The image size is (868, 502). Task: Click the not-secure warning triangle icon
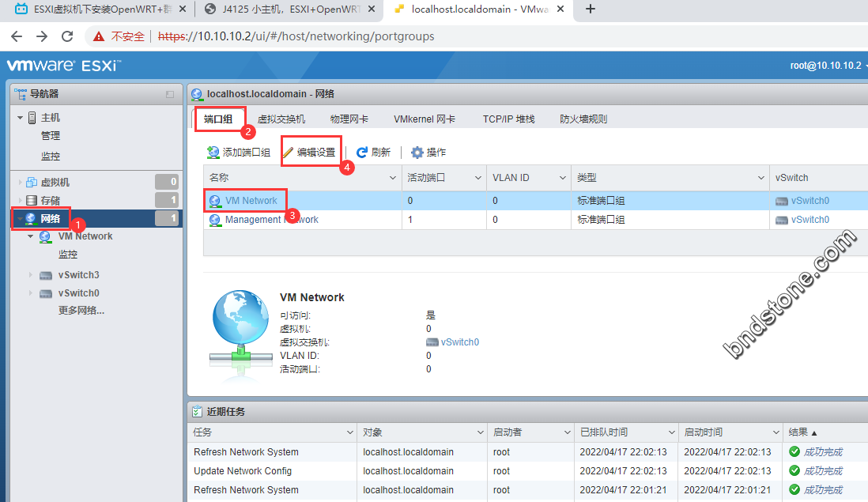point(99,36)
